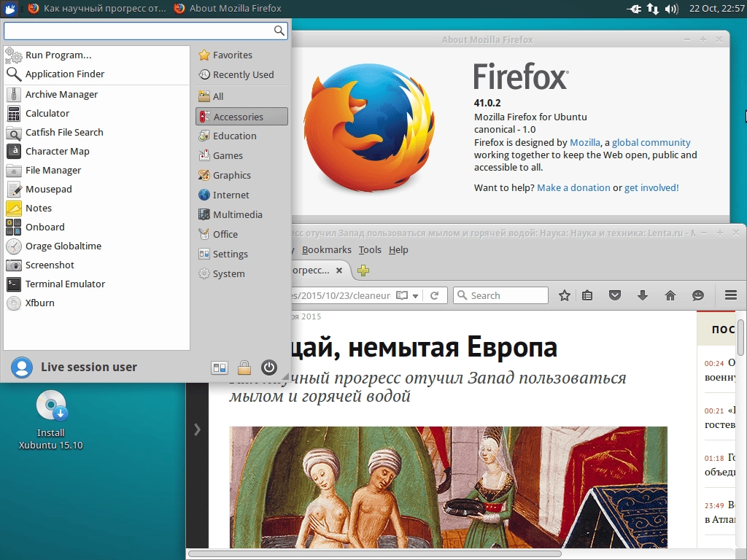Select Favorites category

coord(242,55)
